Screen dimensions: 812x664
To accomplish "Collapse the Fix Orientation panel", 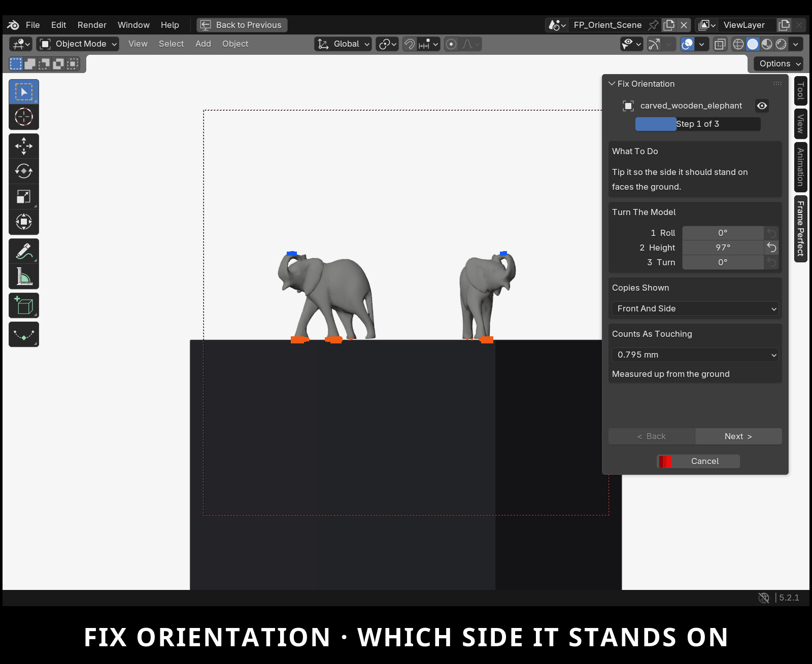I will [x=612, y=84].
